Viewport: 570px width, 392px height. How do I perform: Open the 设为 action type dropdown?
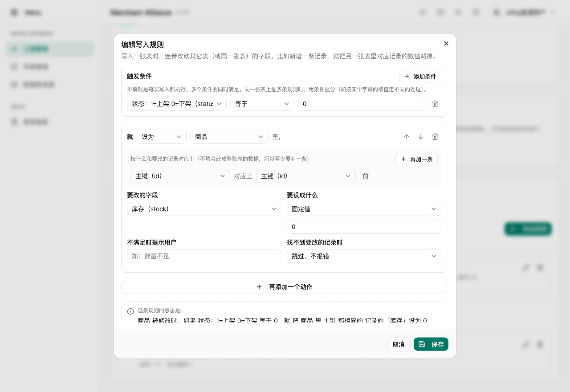162,137
